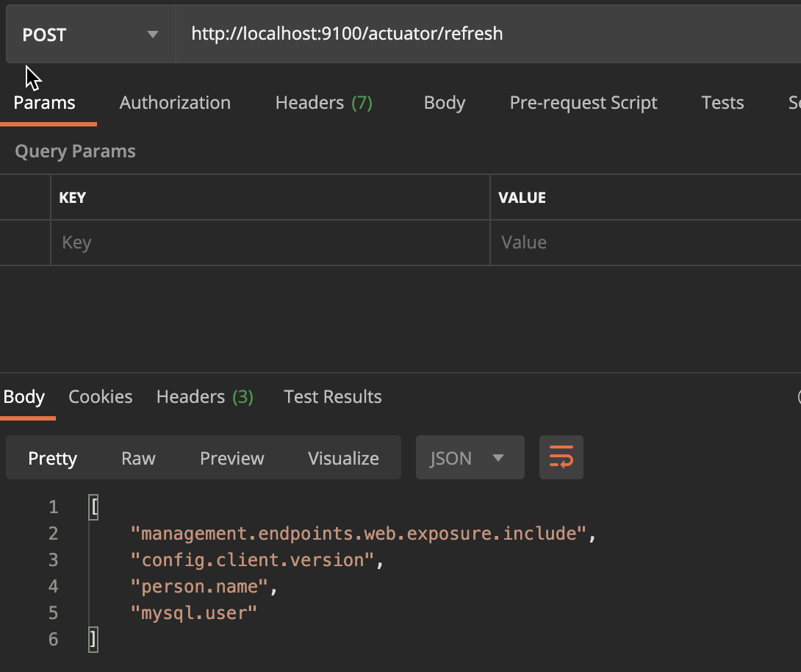
Task: Click the query param Value field
Action: [644, 243]
